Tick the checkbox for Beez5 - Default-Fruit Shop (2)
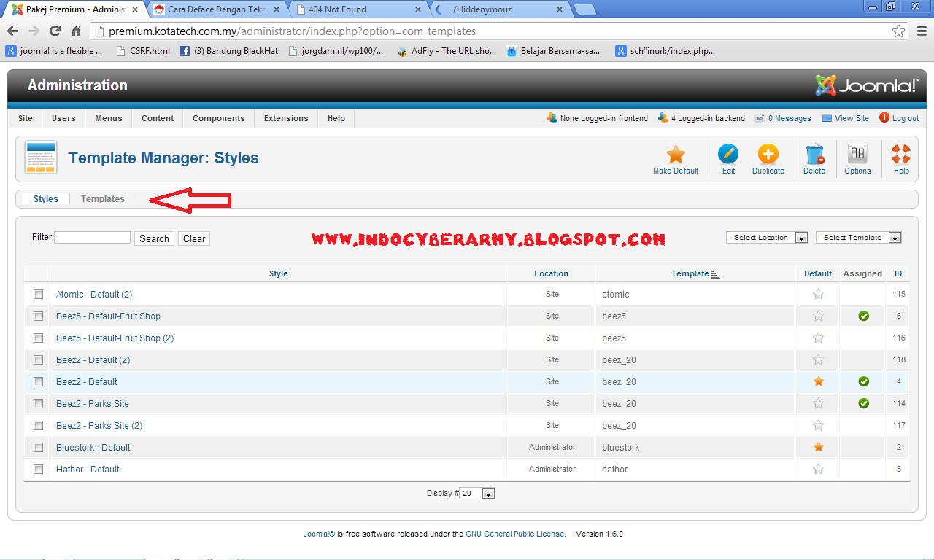934x560 pixels. tap(39, 338)
